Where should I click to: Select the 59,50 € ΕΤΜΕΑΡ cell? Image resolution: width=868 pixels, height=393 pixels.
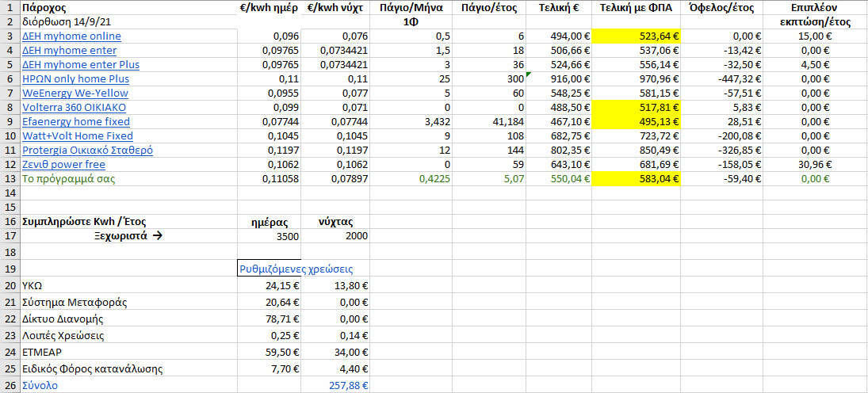[x=269, y=352]
